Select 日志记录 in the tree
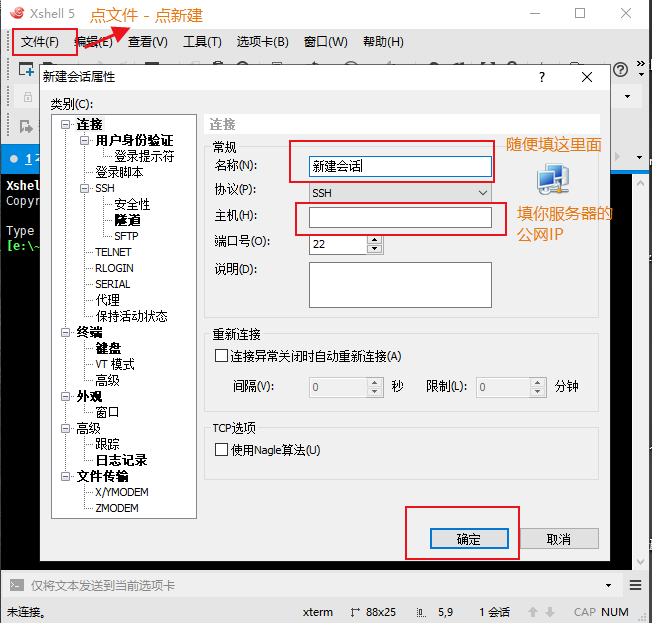652x623 pixels. pos(121,460)
